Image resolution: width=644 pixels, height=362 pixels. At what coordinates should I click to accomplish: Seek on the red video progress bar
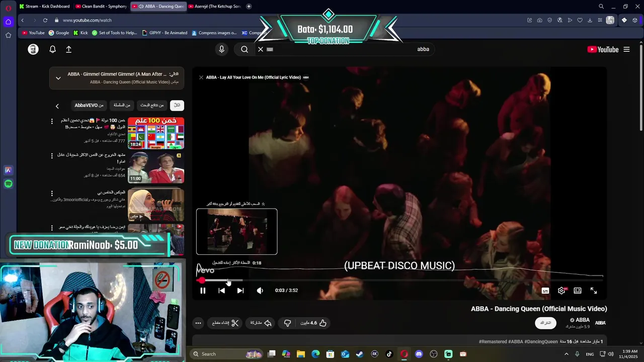[x=400, y=280]
